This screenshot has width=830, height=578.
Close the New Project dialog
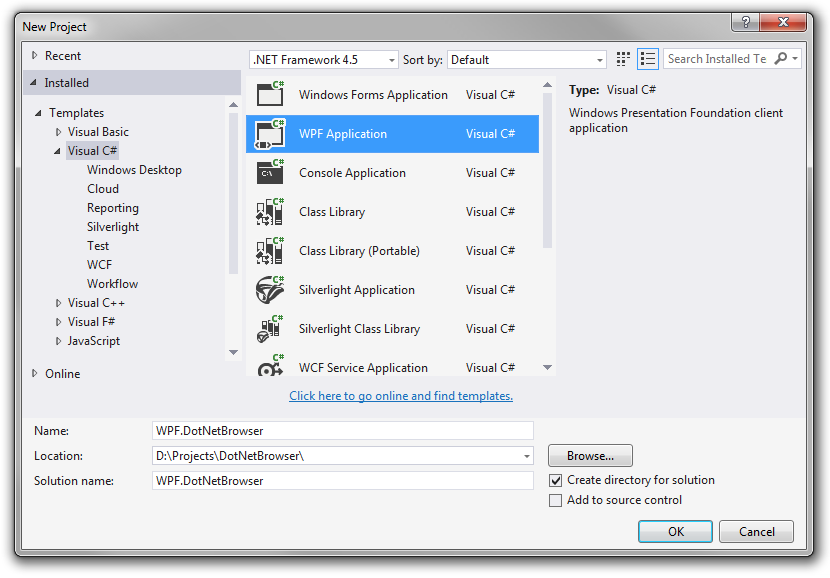coord(783,22)
